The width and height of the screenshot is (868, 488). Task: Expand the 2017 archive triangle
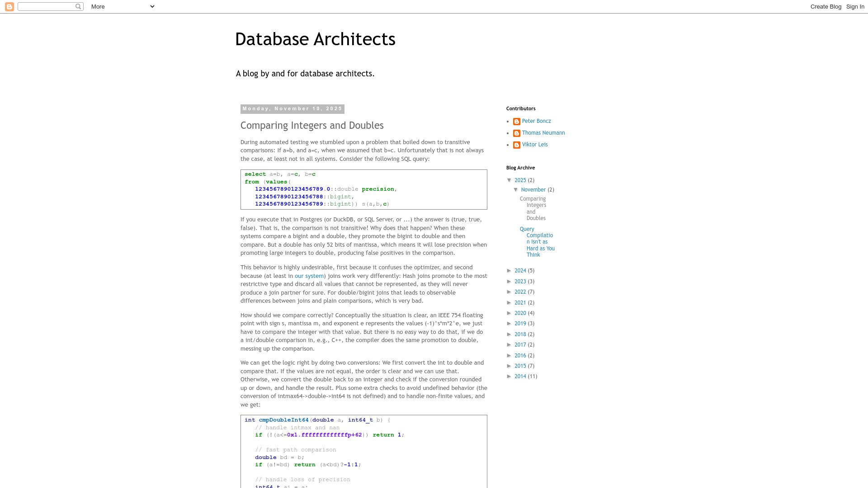click(509, 345)
